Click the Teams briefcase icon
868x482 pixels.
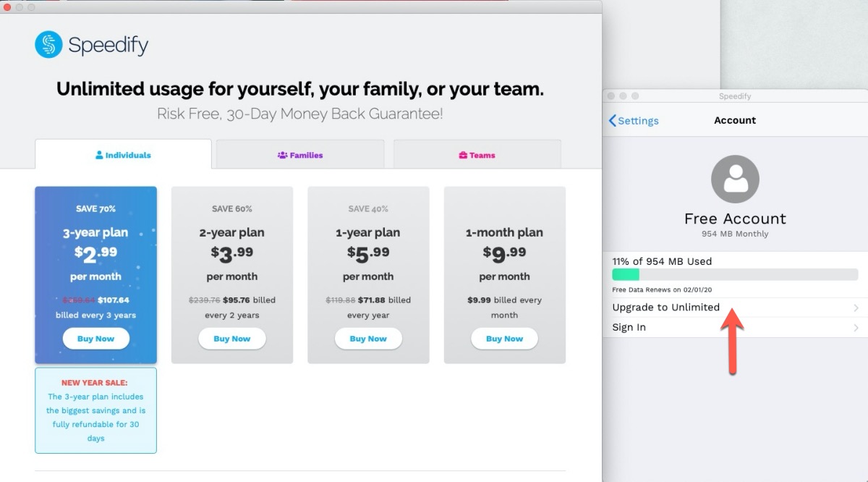463,155
